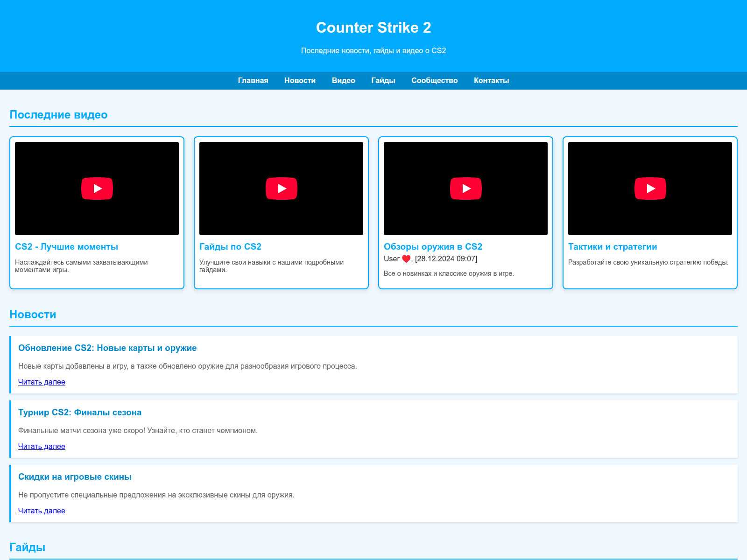The width and height of the screenshot is (747, 560).
Task: Click the red heart emoji after User
Action: [406, 259]
